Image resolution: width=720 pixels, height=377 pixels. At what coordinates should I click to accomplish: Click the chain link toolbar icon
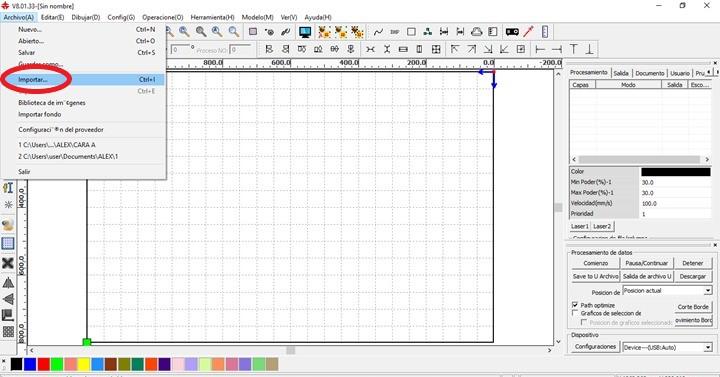coord(286,32)
